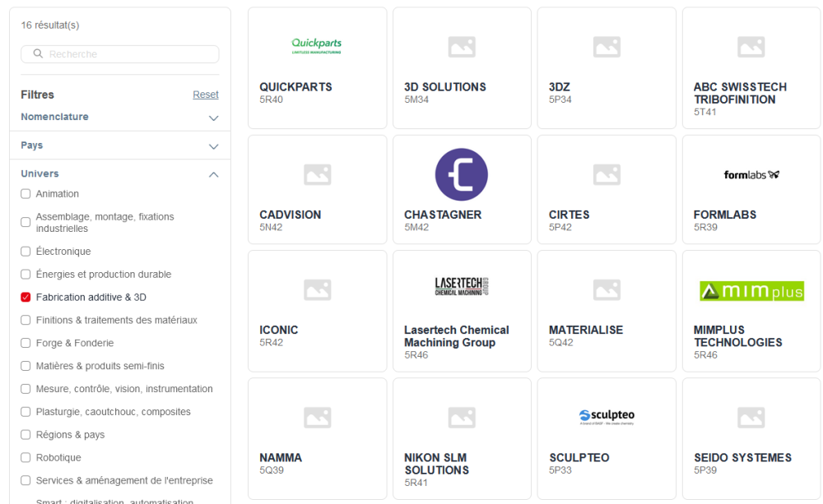Check Plasturgie, caoutchouc, composites
Image resolution: width=823 pixels, height=504 pixels.
coord(26,412)
